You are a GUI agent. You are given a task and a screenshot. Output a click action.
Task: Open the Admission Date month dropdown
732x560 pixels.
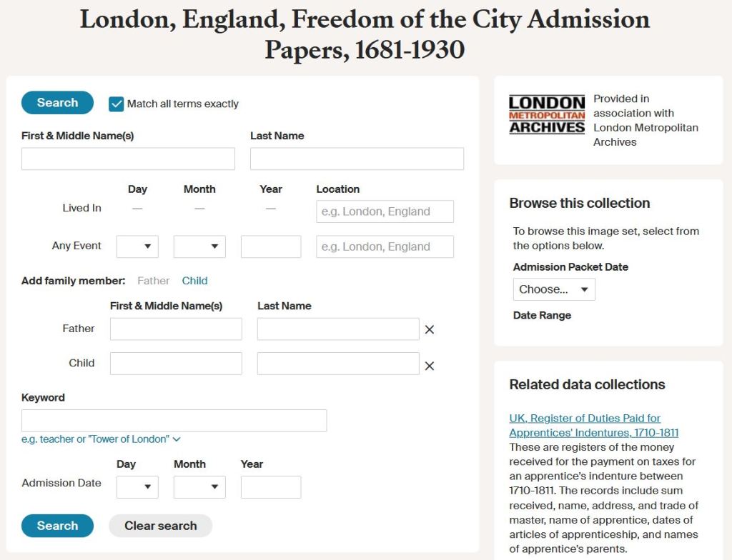click(199, 487)
